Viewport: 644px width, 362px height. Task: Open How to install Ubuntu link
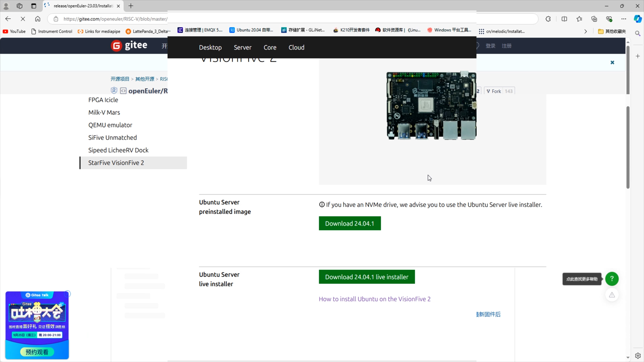click(374, 299)
